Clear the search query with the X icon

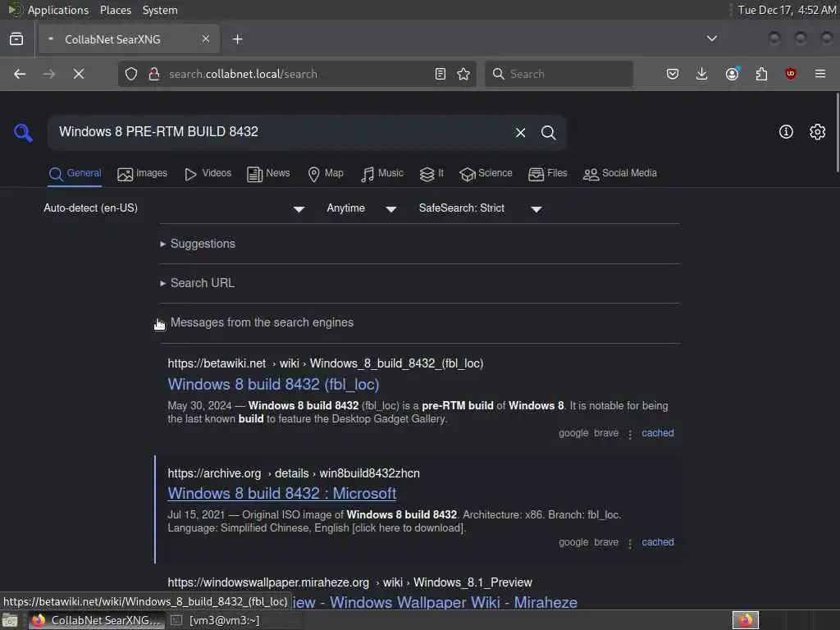520,132
